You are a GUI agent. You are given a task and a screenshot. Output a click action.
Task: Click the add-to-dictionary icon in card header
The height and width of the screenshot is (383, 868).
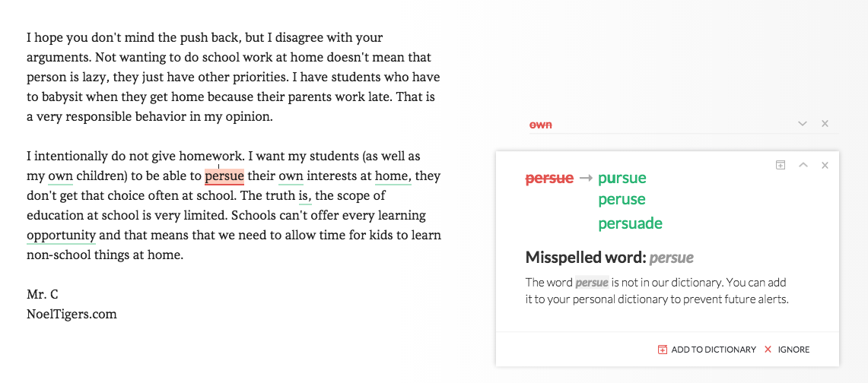(780, 165)
